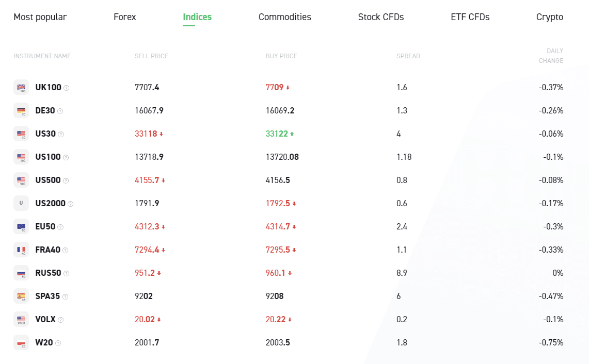Click the help icon next to VOLX
Screen dimensions: 589x364
pyautogui.click(x=61, y=320)
